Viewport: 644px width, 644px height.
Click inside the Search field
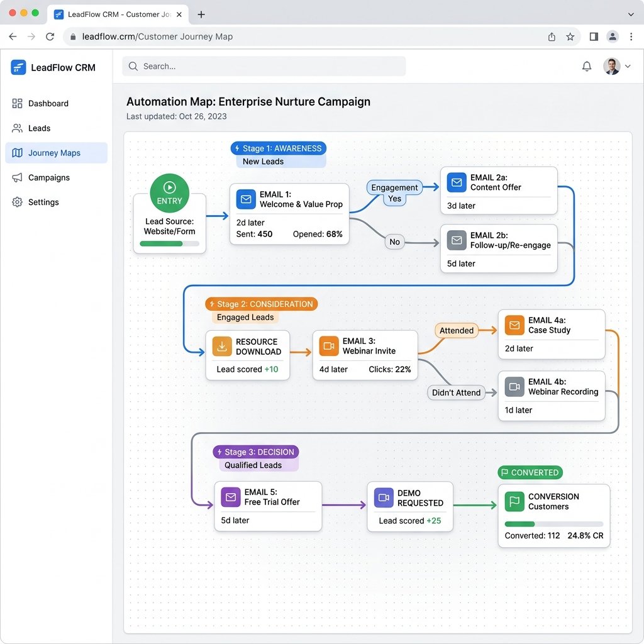[264, 65]
